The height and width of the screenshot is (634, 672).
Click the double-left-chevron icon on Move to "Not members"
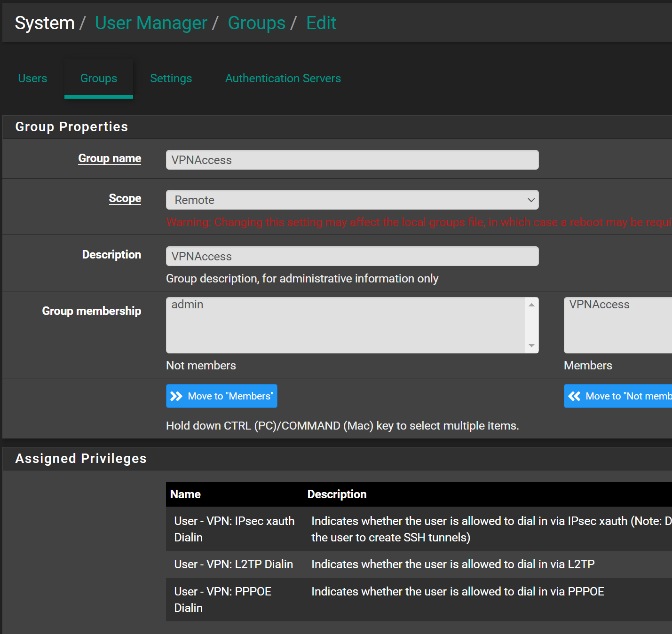click(574, 396)
